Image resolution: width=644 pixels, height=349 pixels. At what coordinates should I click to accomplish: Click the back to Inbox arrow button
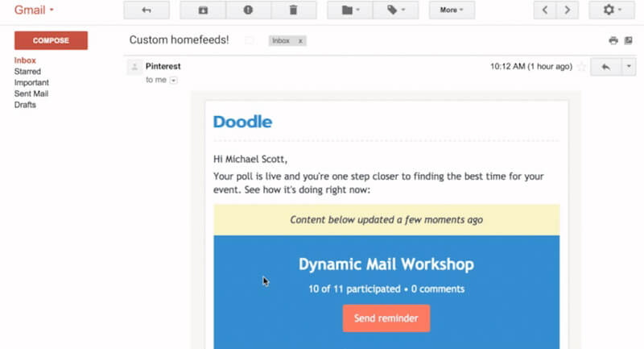tap(146, 10)
